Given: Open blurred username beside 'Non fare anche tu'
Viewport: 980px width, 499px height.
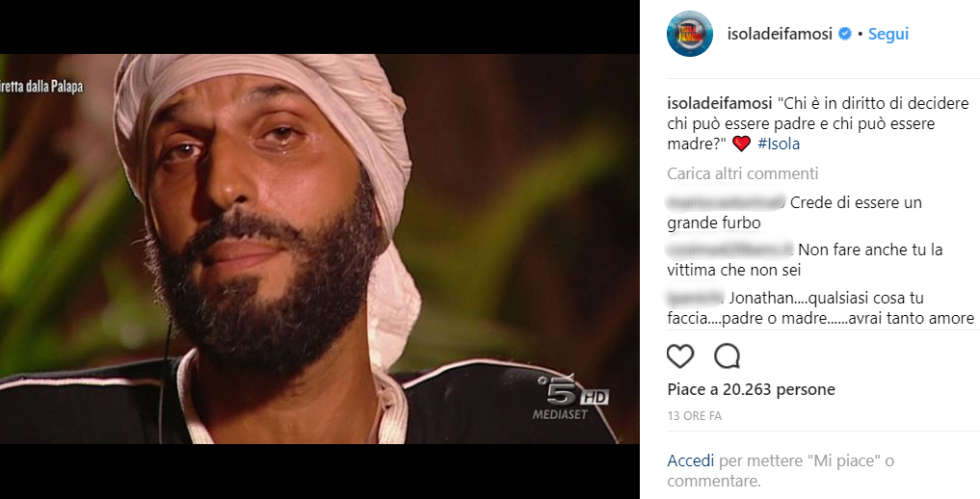Looking at the screenshot, I should [730, 249].
